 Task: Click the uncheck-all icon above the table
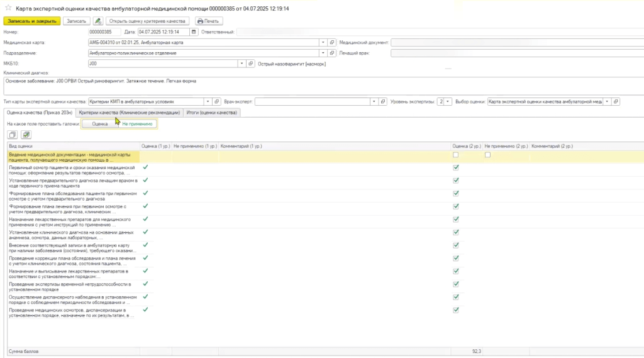tap(13, 135)
